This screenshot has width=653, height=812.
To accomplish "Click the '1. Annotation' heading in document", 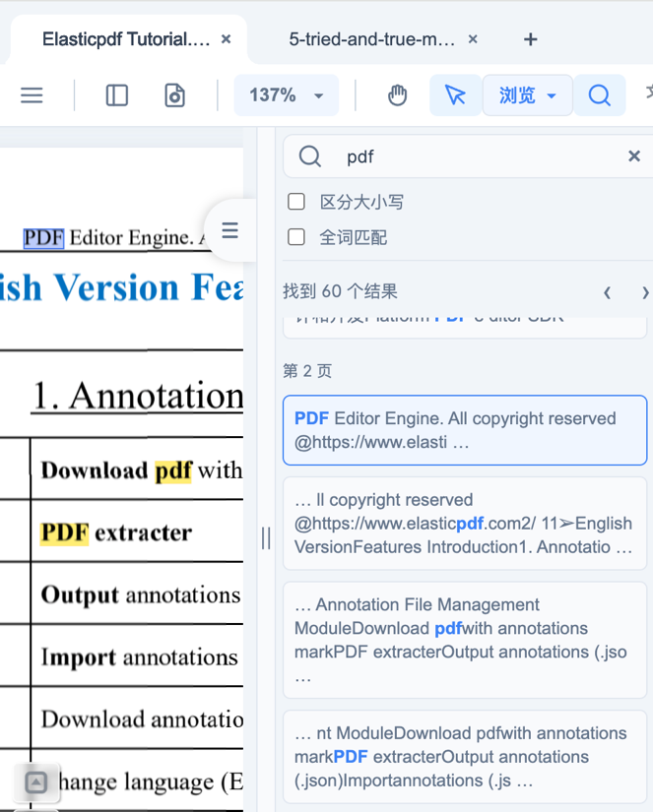I will click(137, 397).
